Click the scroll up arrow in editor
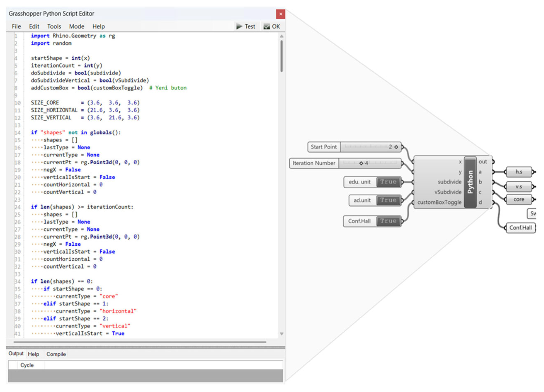Image resolution: width=544 pixels, height=392 pixels. 282,36
